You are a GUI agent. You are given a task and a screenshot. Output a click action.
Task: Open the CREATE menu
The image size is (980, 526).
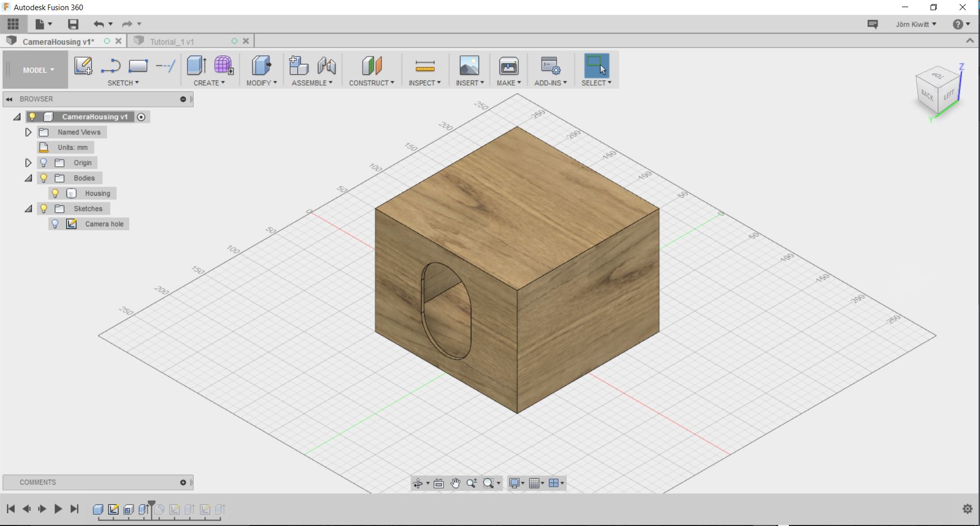coord(209,83)
